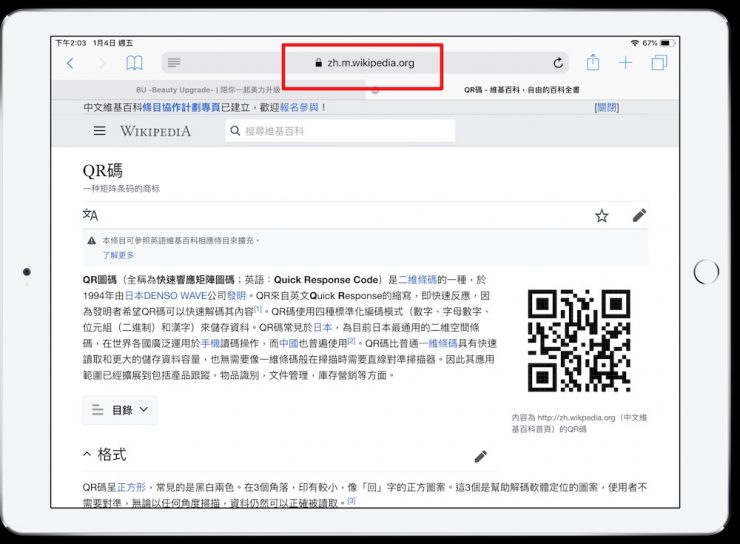
Task: Tap the QR code image thumbnail
Action: pos(578,342)
